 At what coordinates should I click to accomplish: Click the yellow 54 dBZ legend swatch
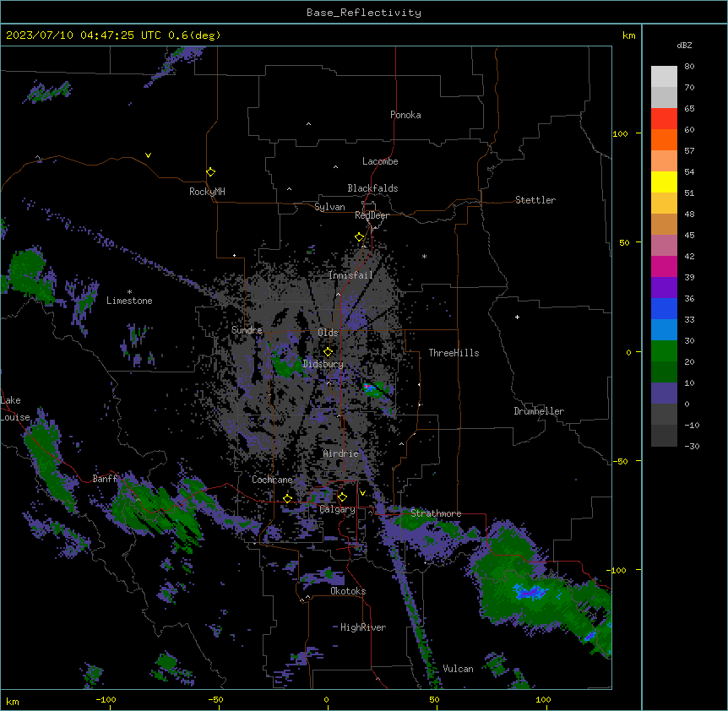[x=664, y=182]
